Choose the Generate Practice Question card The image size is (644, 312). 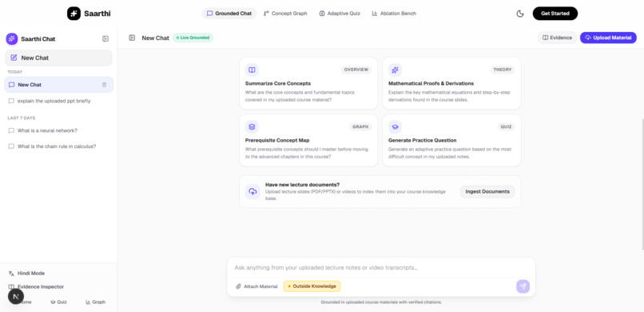coord(451,141)
